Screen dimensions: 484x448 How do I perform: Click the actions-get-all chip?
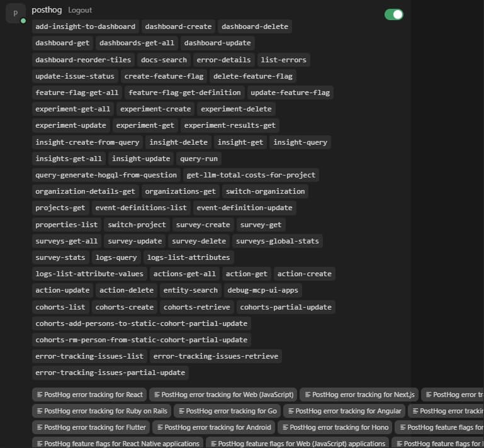click(x=184, y=274)
